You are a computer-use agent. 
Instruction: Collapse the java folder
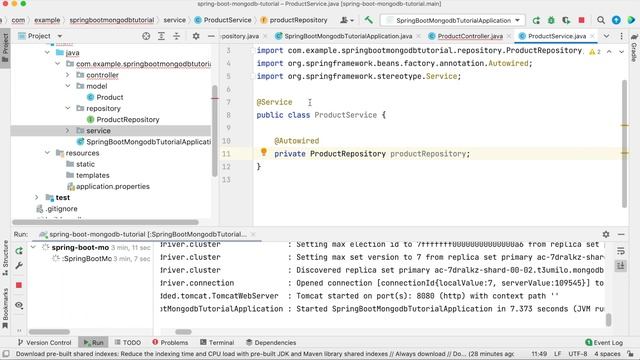coord(47,53)
